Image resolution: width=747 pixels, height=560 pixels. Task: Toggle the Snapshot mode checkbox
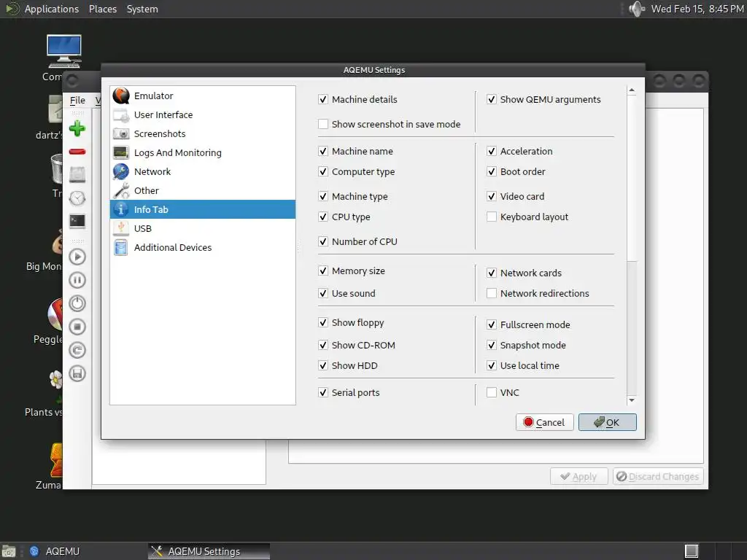point(492,345)
